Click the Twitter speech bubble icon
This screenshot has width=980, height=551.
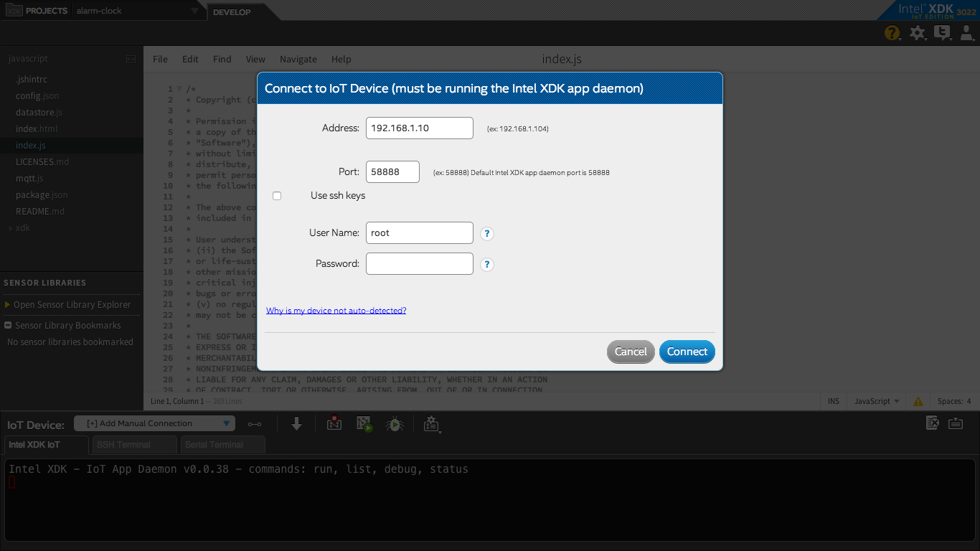click(x=942, y=32)
